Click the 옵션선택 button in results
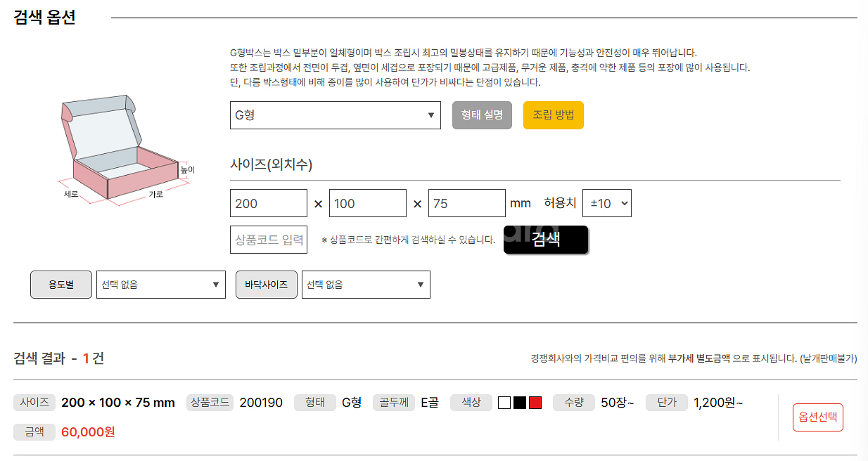The image size is (868, 461). point(818,417)
